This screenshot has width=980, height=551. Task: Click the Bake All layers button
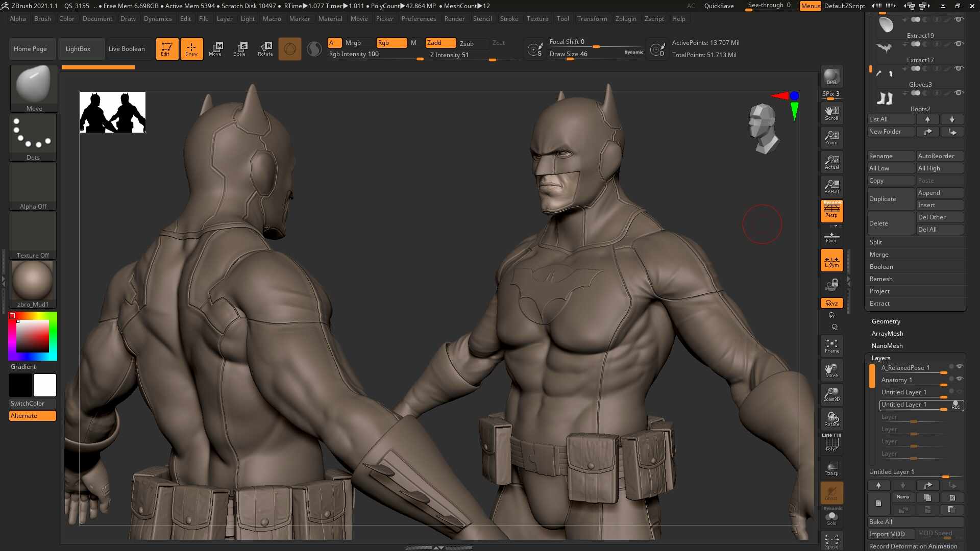pyautogui.click(x=915, y=522)
